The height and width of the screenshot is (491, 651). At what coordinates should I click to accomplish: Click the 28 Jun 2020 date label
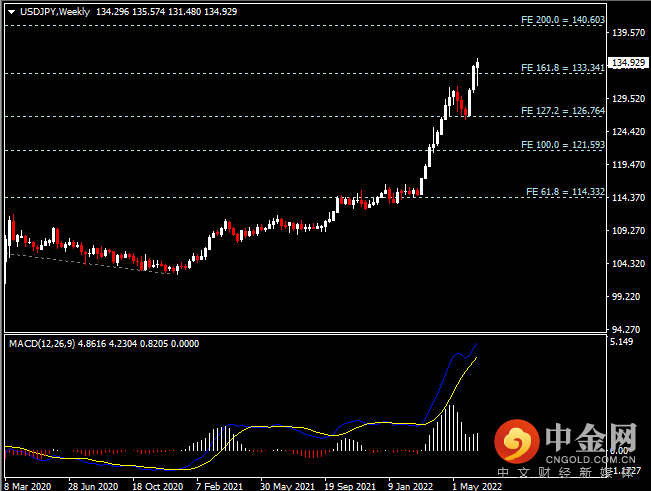click(x=93, y=486)
